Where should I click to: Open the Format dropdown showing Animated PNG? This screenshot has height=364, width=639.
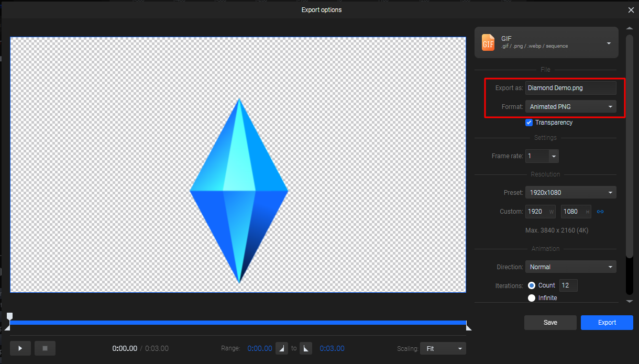(x=571, y=107)
